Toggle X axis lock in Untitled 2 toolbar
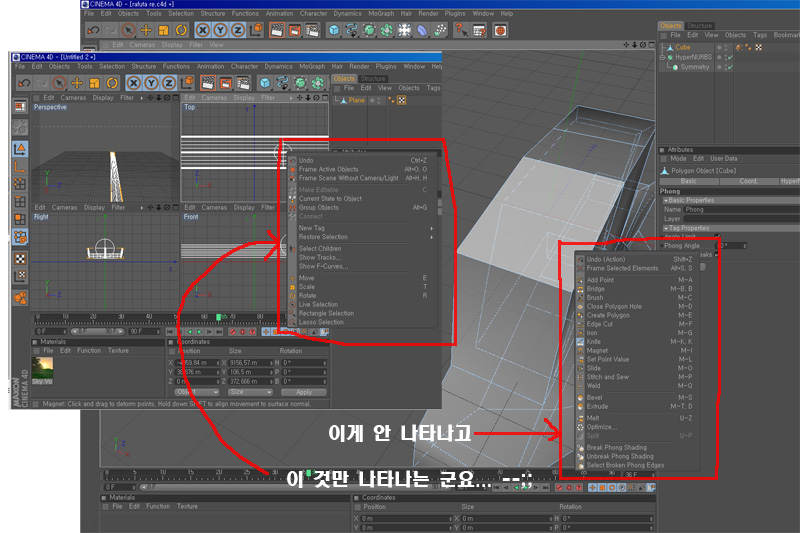 point(134,83)
